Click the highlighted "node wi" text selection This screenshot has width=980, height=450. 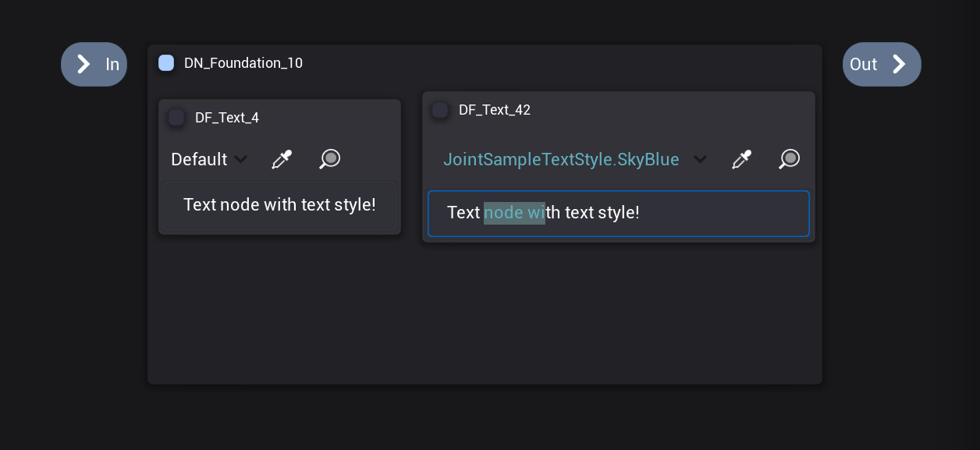(x=514, y=213)
